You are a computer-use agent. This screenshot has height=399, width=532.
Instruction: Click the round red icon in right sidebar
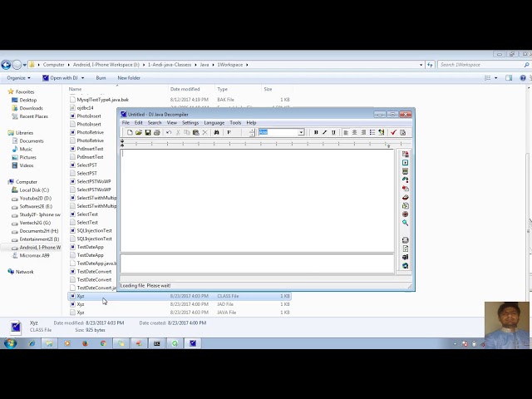pyautogui.click(x=405, y=214)
